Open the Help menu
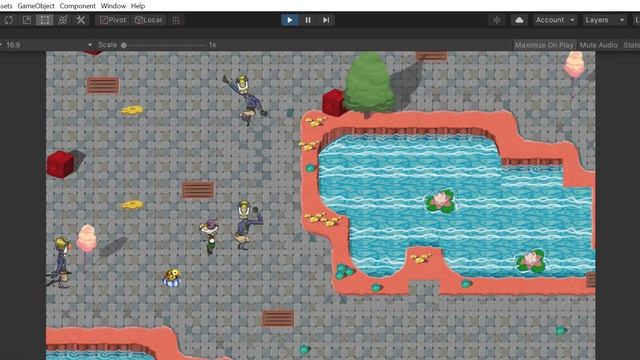This screenshot has width=640, height=360. coord(138,6)
